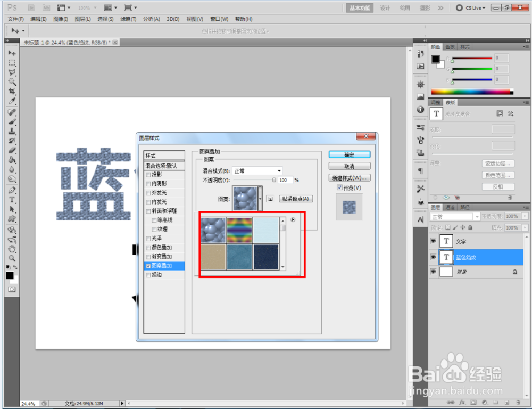Open the 图像(I) menu
The image size is (532, 409).
pyautogui.click(x=61, y=19)
